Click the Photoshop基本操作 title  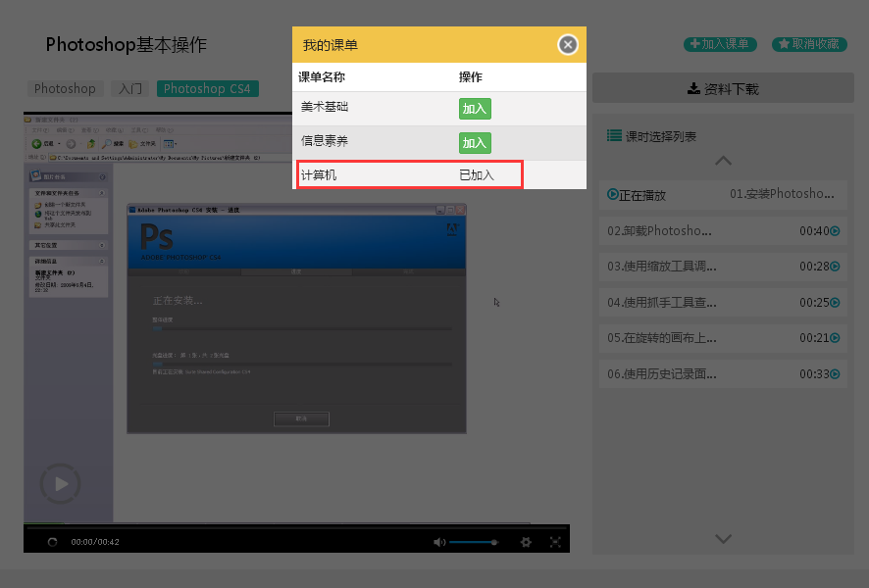point(127,44)
